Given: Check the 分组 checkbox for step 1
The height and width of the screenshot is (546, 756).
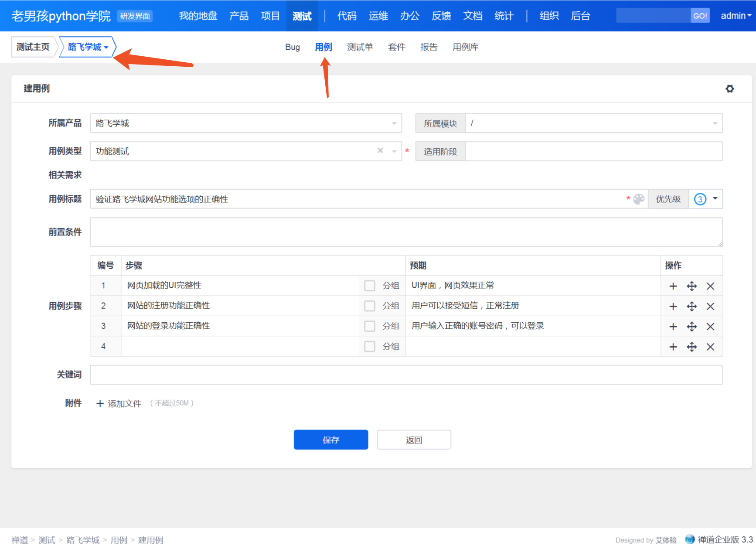Looking at the screenshot, I should click(x=370, y=286).
